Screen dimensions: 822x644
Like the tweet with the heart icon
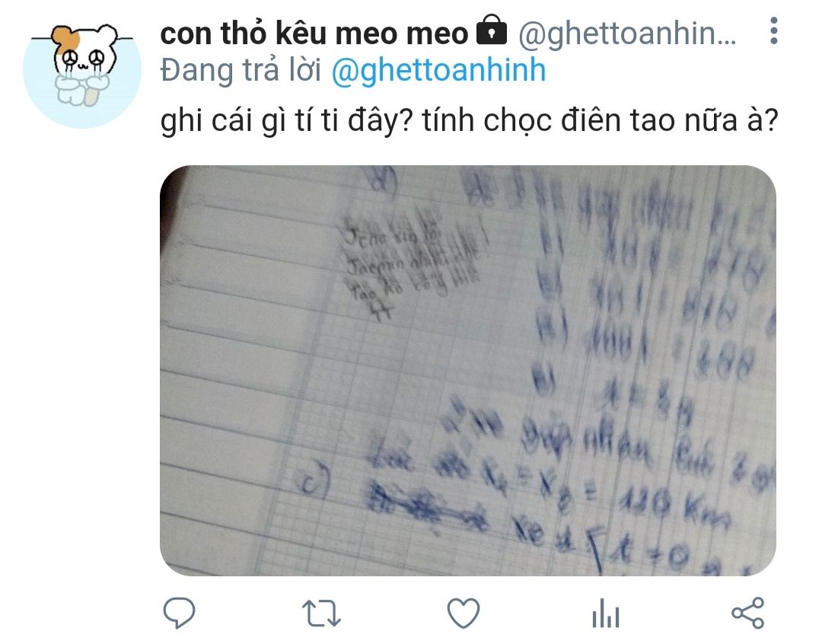464,613
